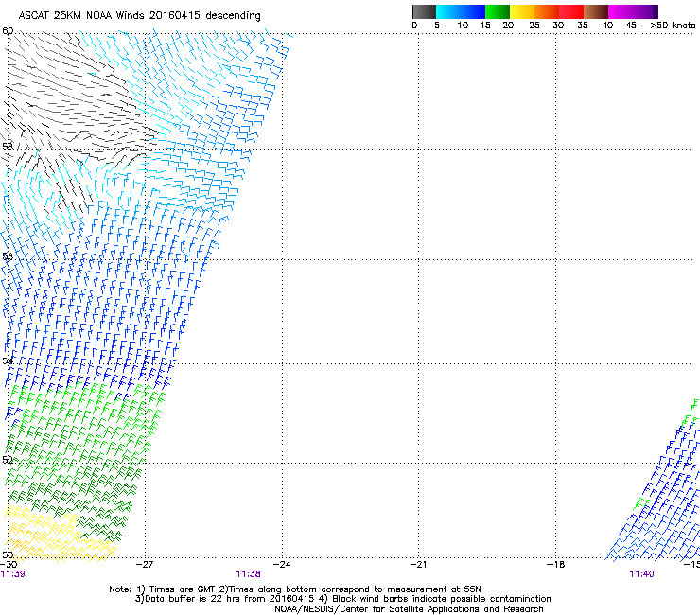Image resolution: width=700 pixels, height=615 pixels.
Task: Click the '40' label under the color bar
Action: pos(607,26)
